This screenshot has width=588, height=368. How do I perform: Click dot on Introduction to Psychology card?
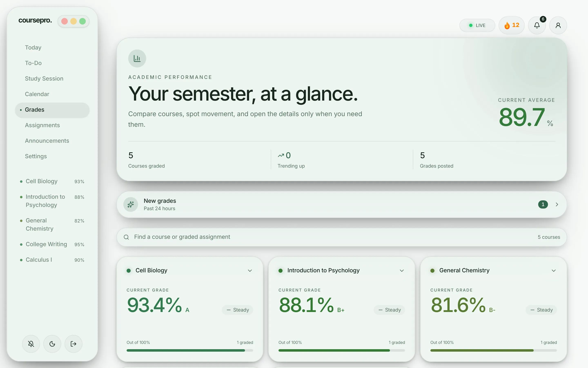coord(280,271)
